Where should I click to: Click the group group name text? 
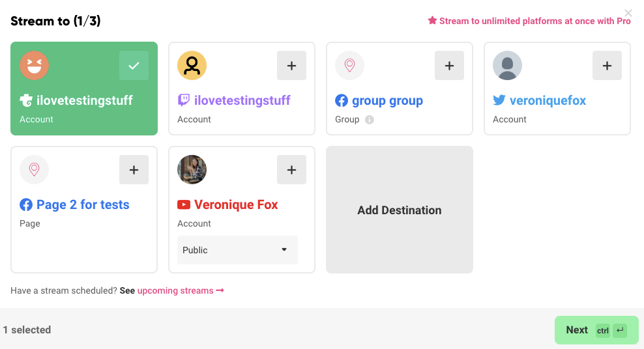[x=387, y=101]
